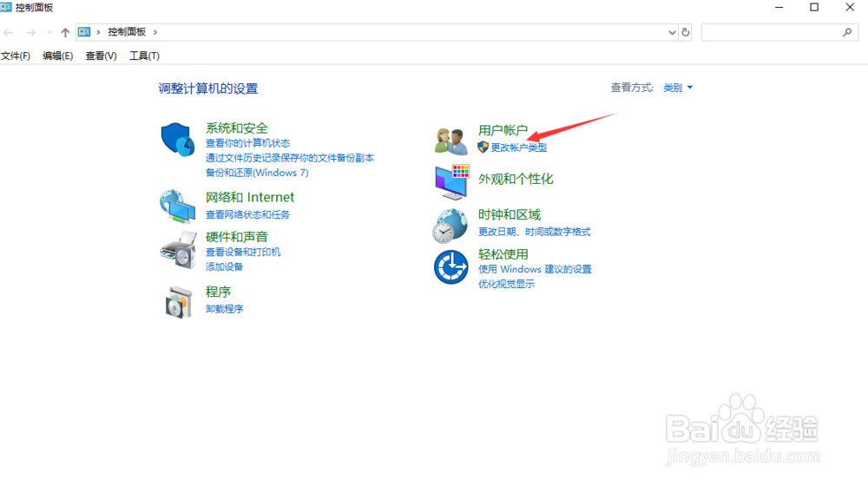Open 硬件和声音 category
This screenshot has width=868, height=486.
pos(237,237)
